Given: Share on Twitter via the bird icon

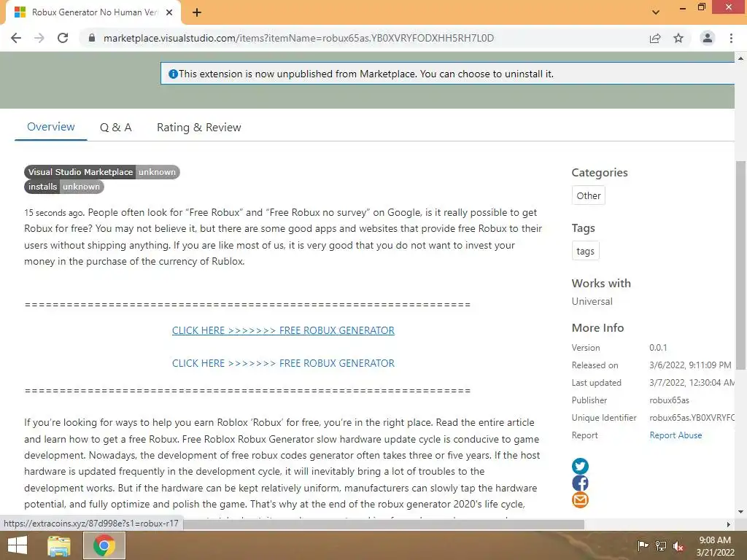Looking at the screenshot, I should tap(580, 466).
